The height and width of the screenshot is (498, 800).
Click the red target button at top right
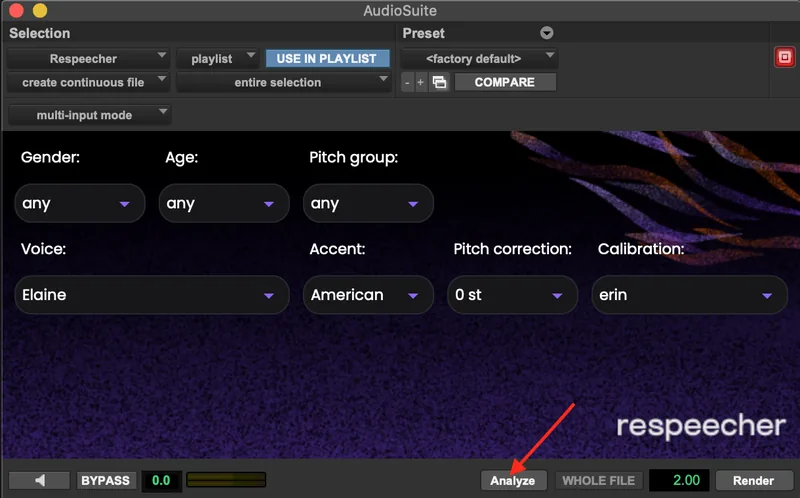(785, 57)
